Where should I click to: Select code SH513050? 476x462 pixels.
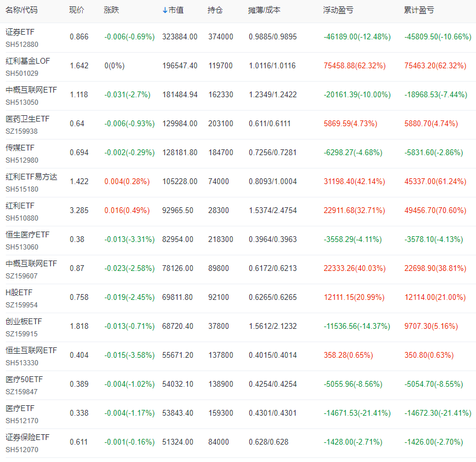point(22,102)
